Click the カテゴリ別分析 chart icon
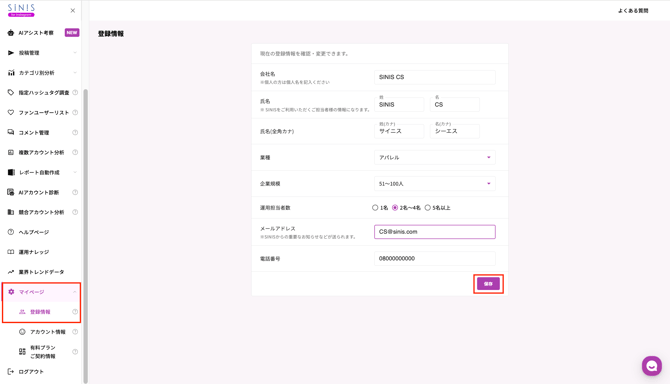Image resolution: width=670 pixels, height=384 pixels. coord(11,73)
